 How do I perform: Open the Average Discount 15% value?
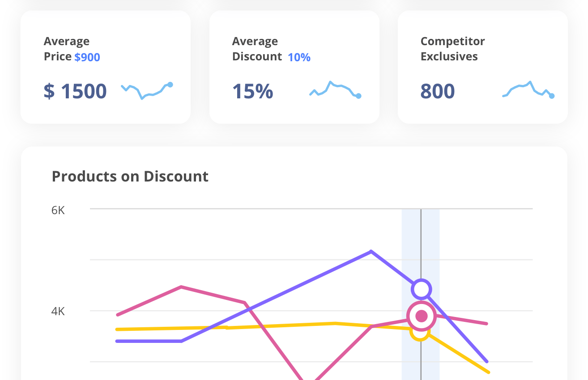pyautogui.click(x=253, y=91)
